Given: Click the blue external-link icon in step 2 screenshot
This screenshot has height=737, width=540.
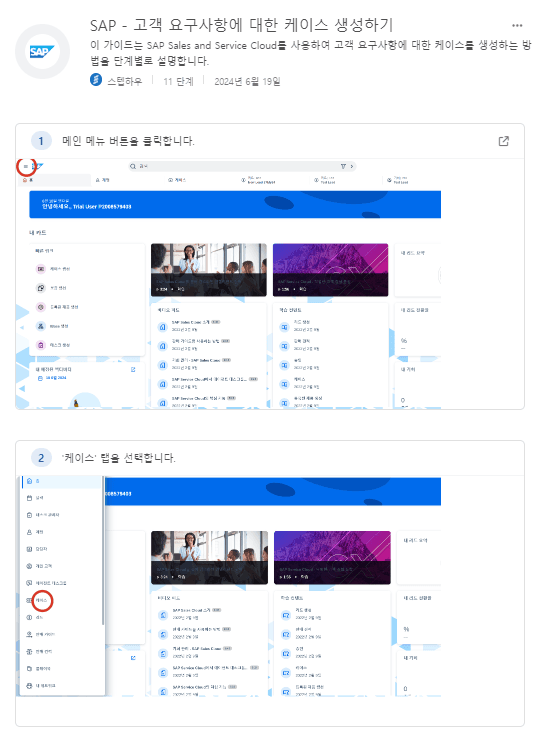Looking at the screenshot, I should tap(133, 658).
